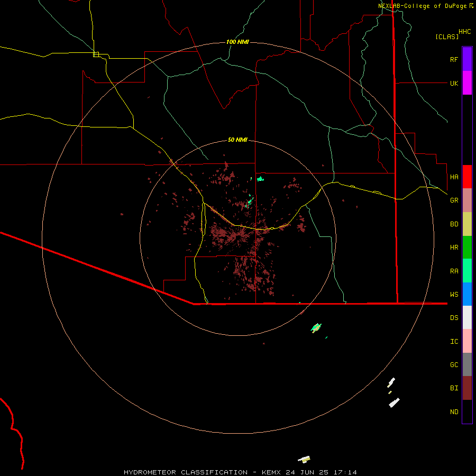Click the BI legend label
Screen dimensions: 476x476
(454, 388)
